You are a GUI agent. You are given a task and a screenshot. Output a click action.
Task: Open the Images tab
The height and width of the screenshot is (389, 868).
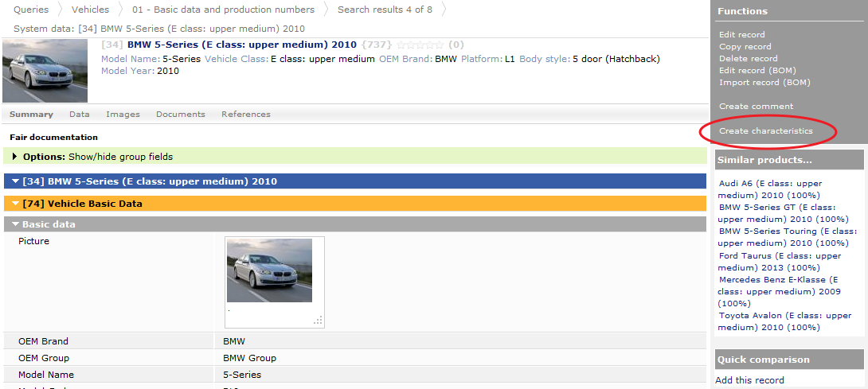click(123, 114)
